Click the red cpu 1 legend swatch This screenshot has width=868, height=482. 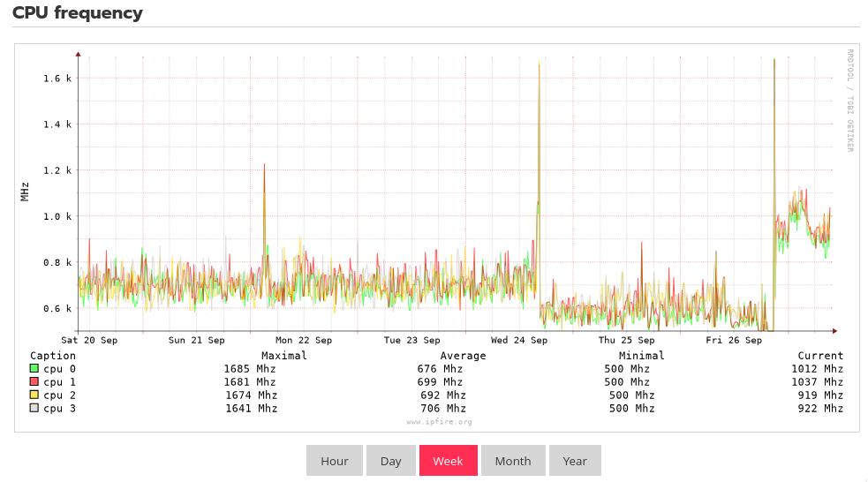(x=34, y=382)
